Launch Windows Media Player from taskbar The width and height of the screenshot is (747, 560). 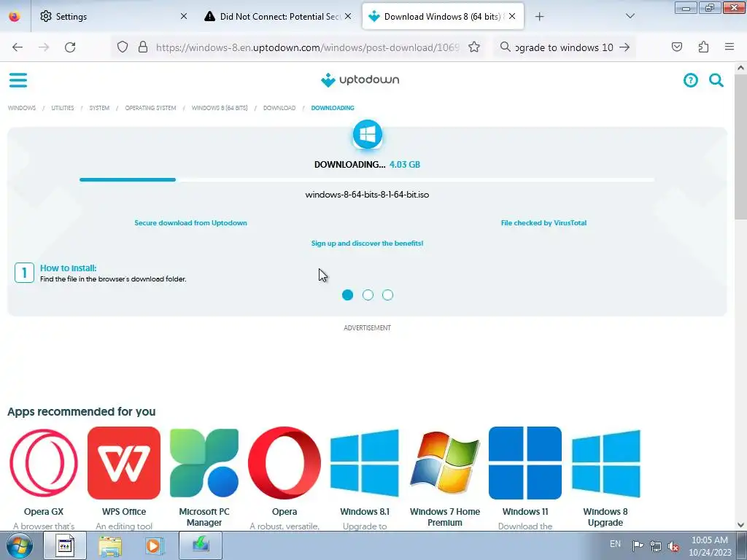(x=155, y=545)
